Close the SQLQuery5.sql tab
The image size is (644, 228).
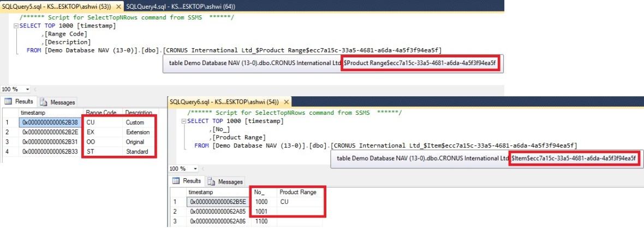(x=119, y=6)
